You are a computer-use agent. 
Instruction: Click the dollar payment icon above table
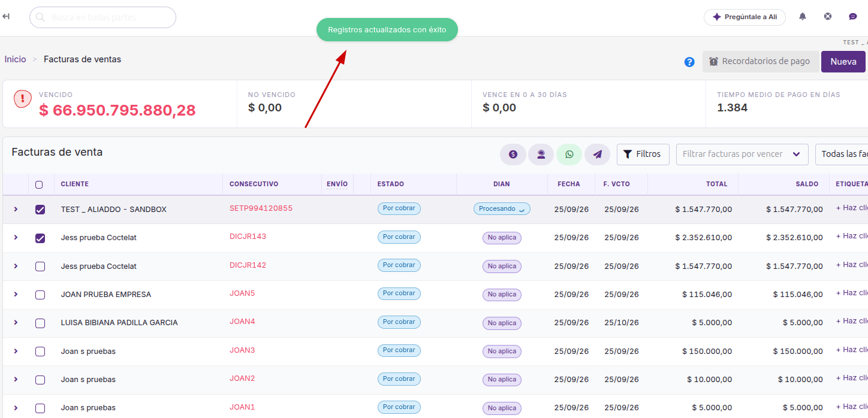coord(513,155)
